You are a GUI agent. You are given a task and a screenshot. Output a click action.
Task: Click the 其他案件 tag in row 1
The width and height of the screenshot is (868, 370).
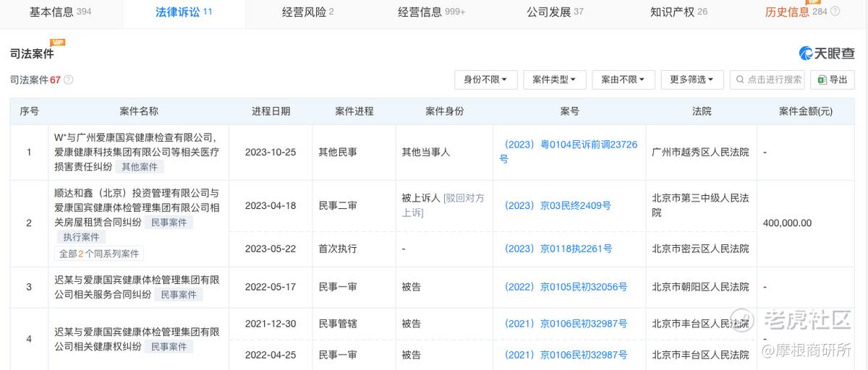point(141,167)
